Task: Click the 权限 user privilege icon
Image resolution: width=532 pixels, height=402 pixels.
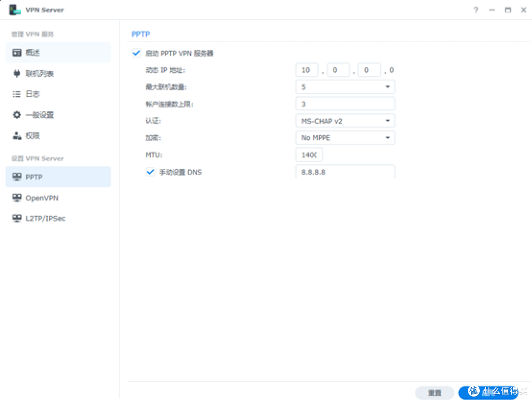Action: (17, 136)
